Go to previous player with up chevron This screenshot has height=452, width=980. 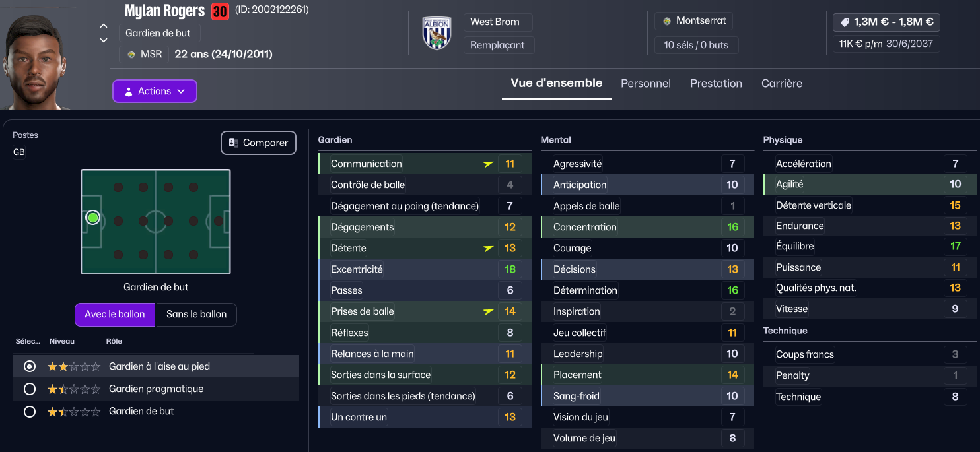[104, 26]
